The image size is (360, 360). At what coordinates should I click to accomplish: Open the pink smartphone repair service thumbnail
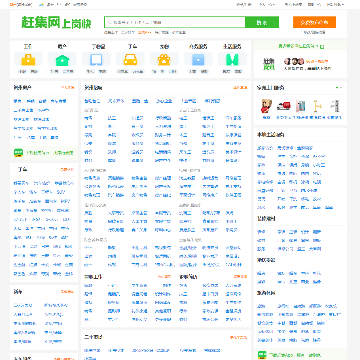[x=300, y=106]
